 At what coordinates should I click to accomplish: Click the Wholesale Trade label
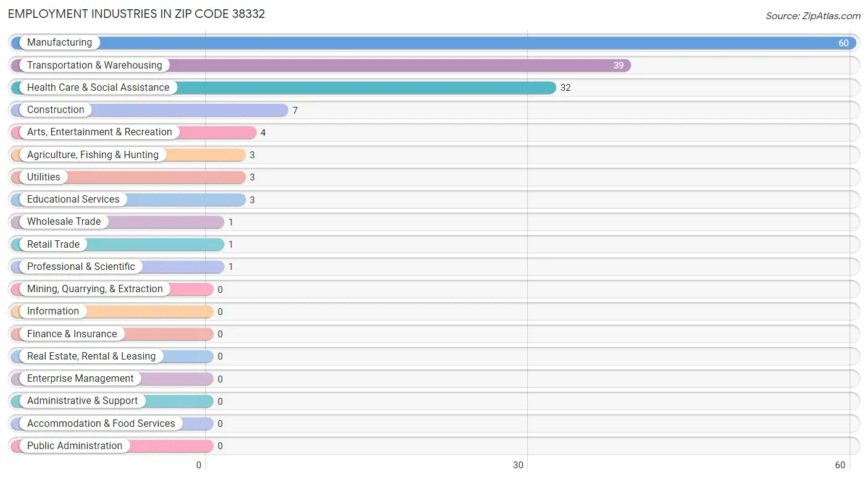point(64,222)
